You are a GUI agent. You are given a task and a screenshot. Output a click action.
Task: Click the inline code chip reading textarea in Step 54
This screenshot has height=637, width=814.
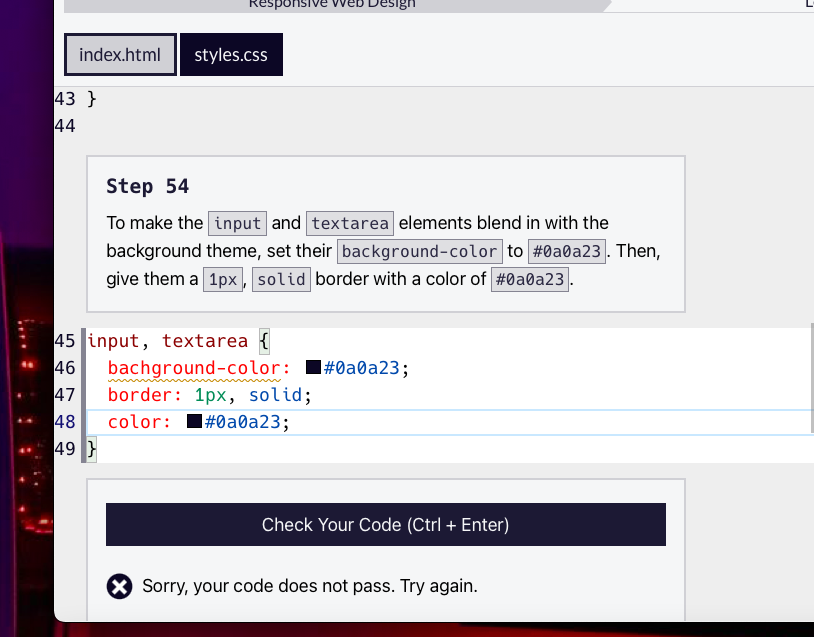coord(349,223)
